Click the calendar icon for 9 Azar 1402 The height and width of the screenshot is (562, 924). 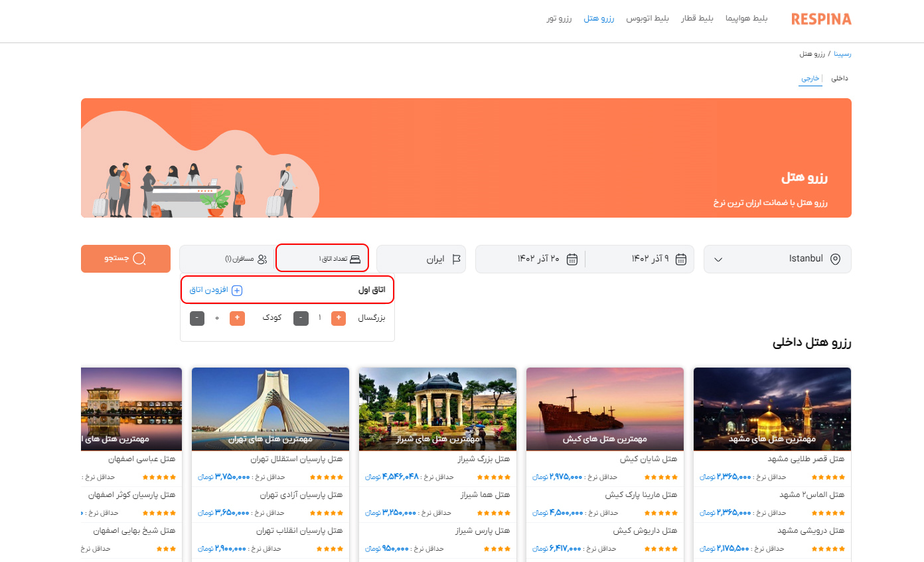[x=680, y=259]
